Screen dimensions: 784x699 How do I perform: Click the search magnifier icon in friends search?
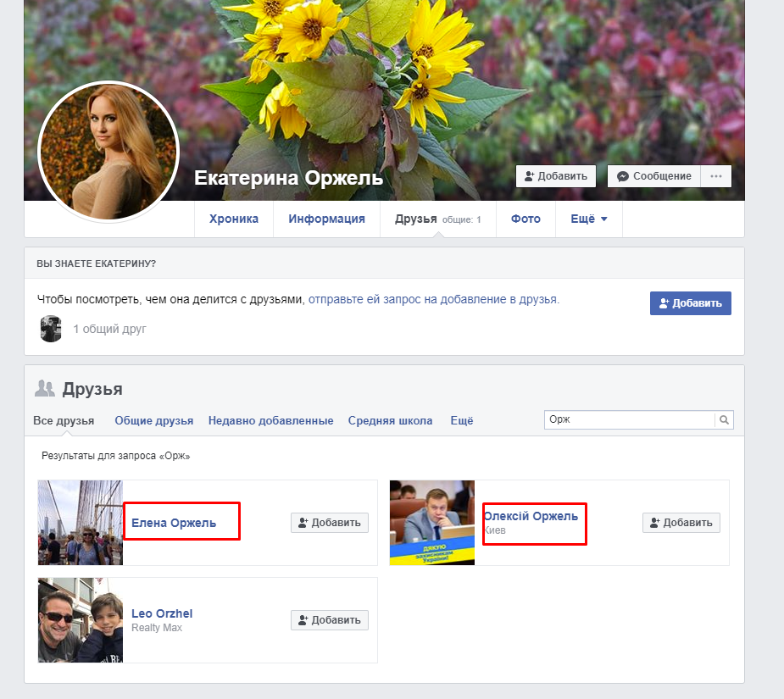(x=724, y=420)
